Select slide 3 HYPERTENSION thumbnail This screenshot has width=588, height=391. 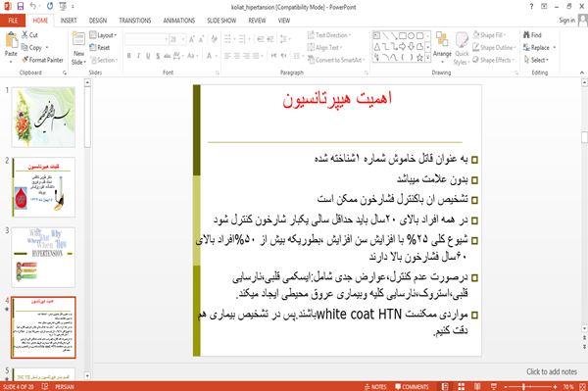[43, 258]
